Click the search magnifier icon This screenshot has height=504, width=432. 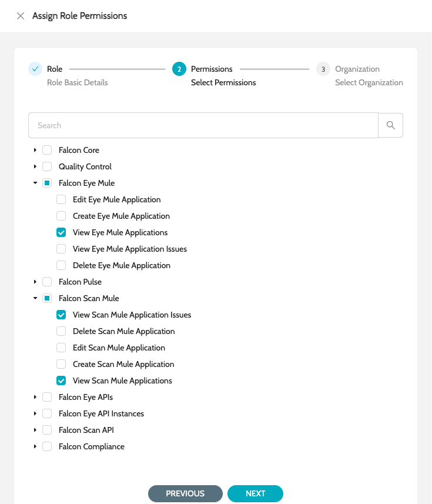tap(391, 125)
